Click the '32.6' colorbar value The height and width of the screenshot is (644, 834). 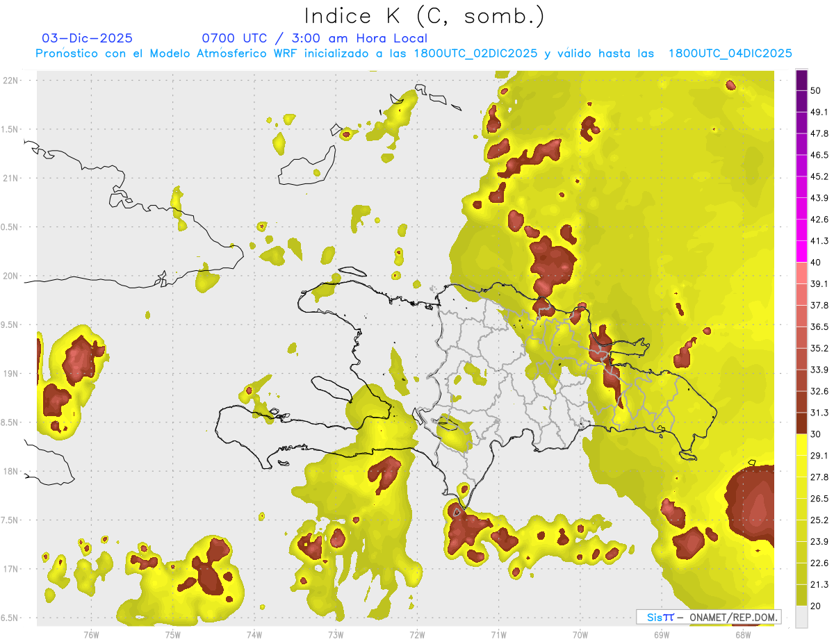tap(820, 391)
